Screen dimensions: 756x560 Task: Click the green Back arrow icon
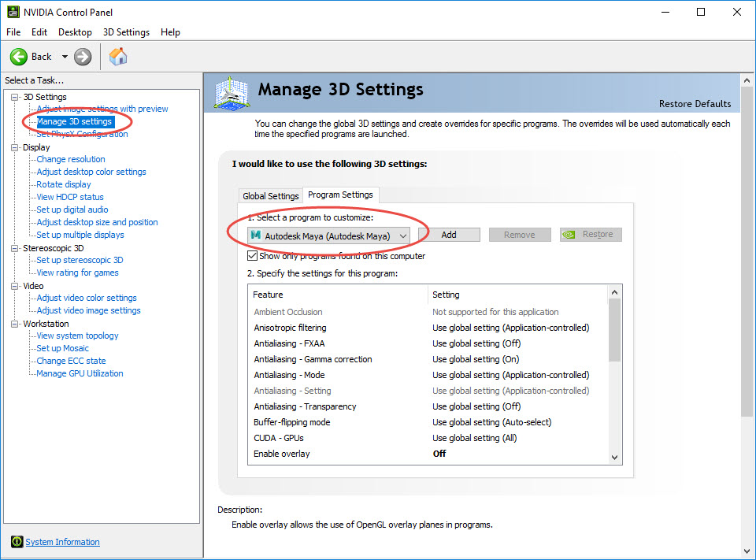coord(20,57)
